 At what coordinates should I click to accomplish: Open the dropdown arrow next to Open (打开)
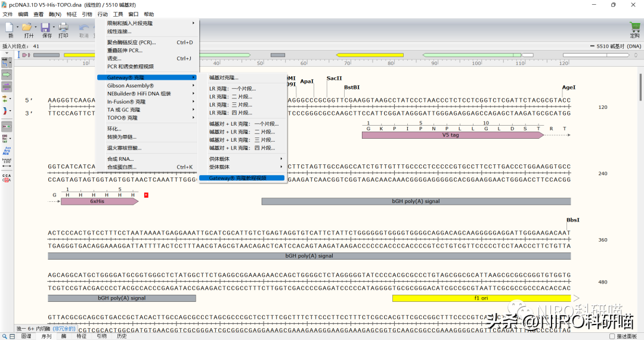[36, 27]
